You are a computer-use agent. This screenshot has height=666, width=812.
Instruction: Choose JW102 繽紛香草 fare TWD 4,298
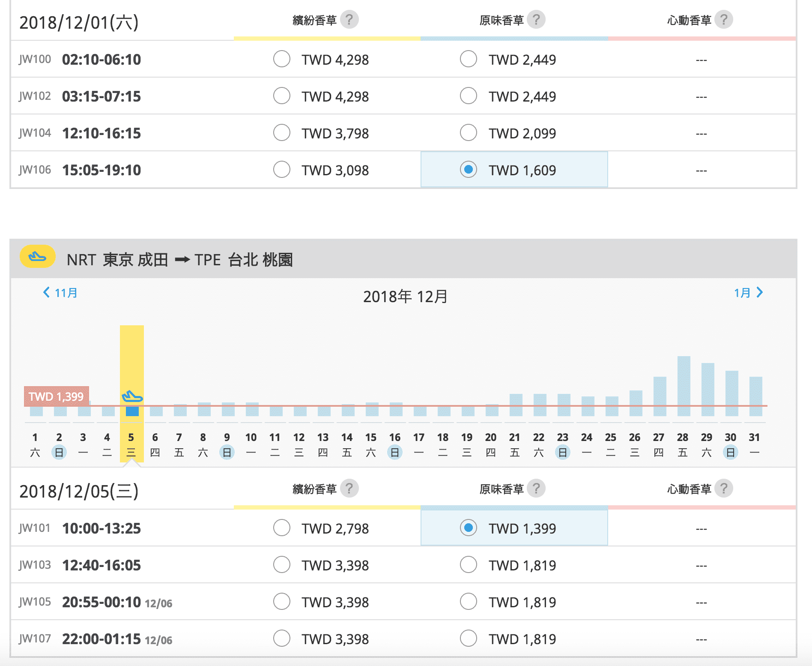point(282,96)
